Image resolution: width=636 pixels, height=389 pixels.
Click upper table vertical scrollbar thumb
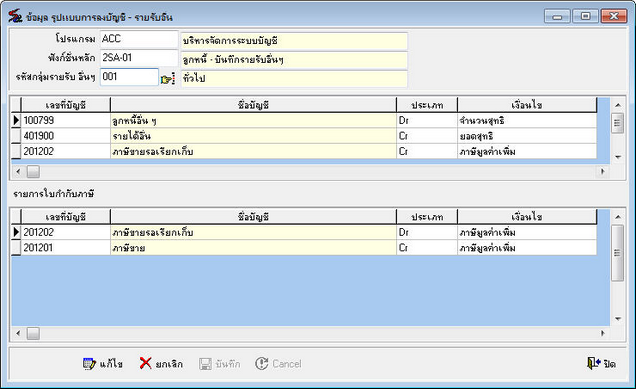(617, 123)
